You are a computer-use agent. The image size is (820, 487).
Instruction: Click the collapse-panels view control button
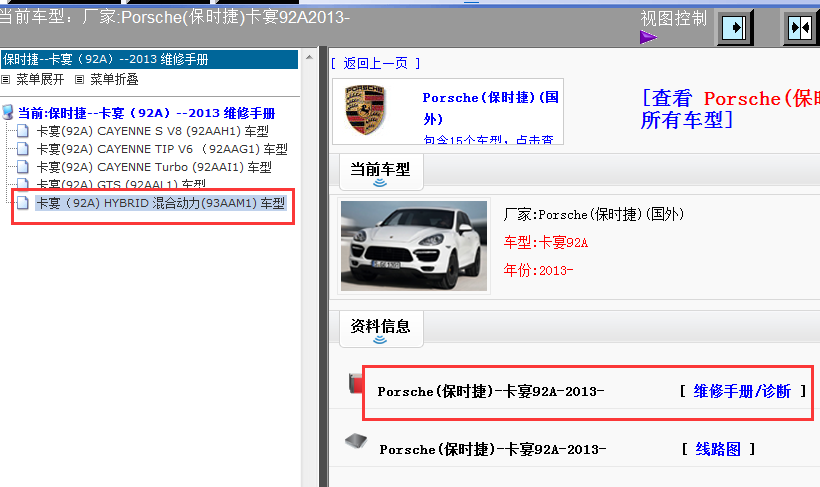(x=800, y=28)
